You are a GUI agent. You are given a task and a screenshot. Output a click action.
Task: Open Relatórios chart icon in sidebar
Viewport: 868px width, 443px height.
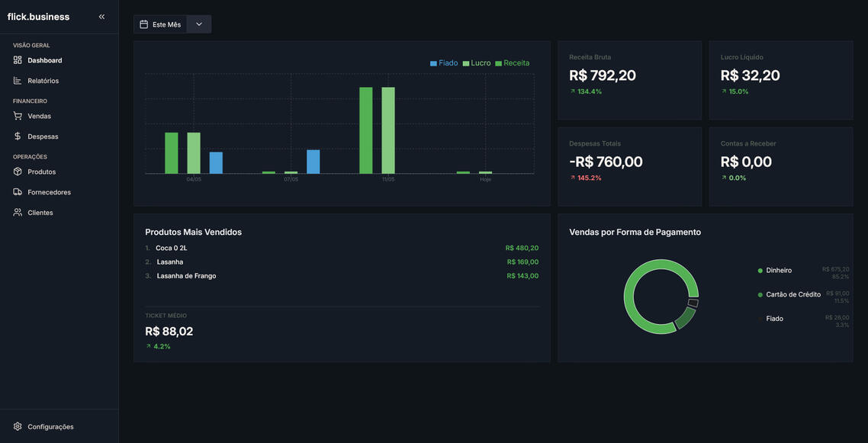click(x=17, y=81)
